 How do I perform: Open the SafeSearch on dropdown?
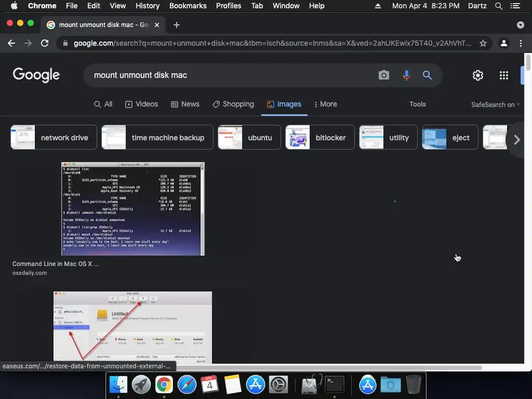click(495, 104)
